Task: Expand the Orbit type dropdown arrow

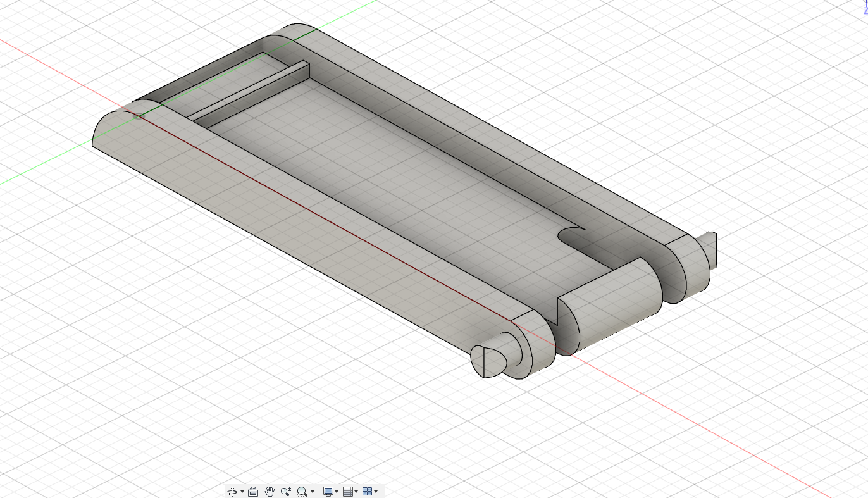Action: [x=242, y=492]
